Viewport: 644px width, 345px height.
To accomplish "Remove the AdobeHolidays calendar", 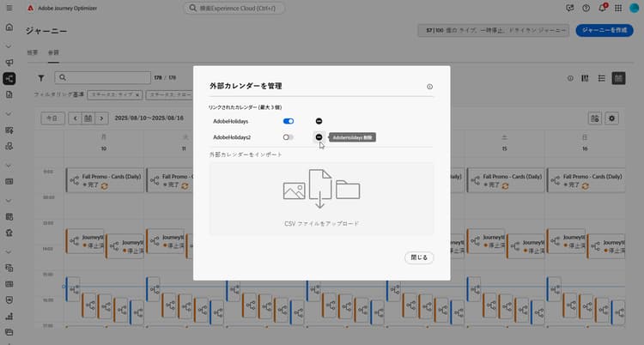I will click(319, 121).
